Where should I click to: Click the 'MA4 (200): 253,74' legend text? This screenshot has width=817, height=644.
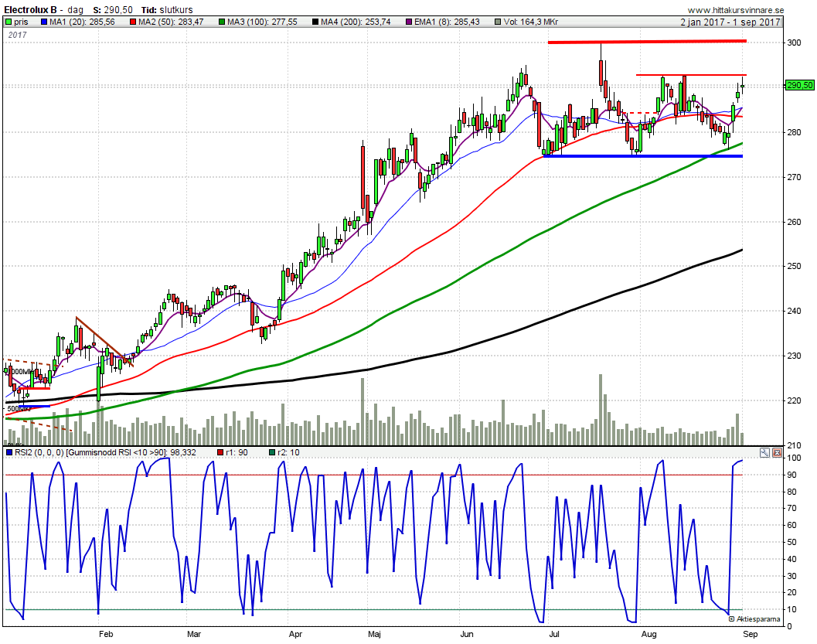coord(356,22)
